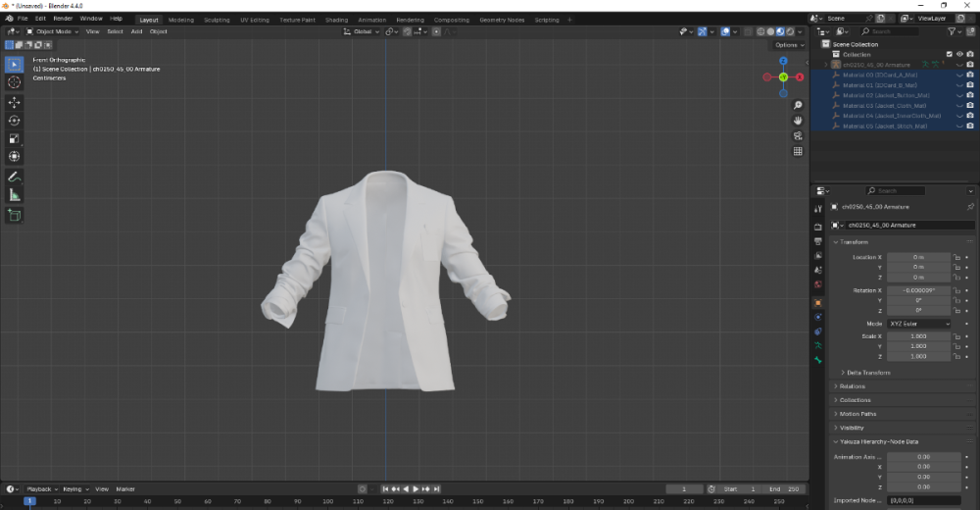Image resolution: width=980 pixels, height=510 pixels.
Task: Toggle lock on Location X
Action: 956,257
